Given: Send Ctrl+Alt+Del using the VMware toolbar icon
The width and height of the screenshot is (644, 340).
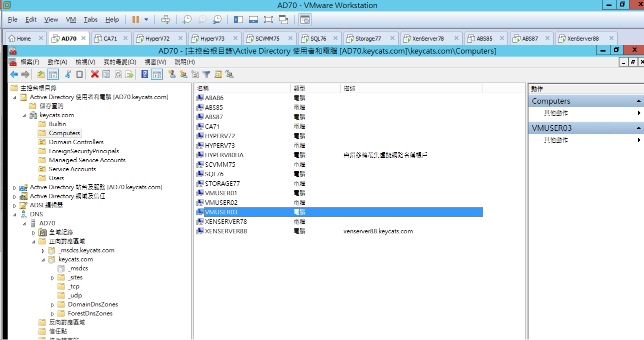Looking at the screenshot, I should [165, 20].
